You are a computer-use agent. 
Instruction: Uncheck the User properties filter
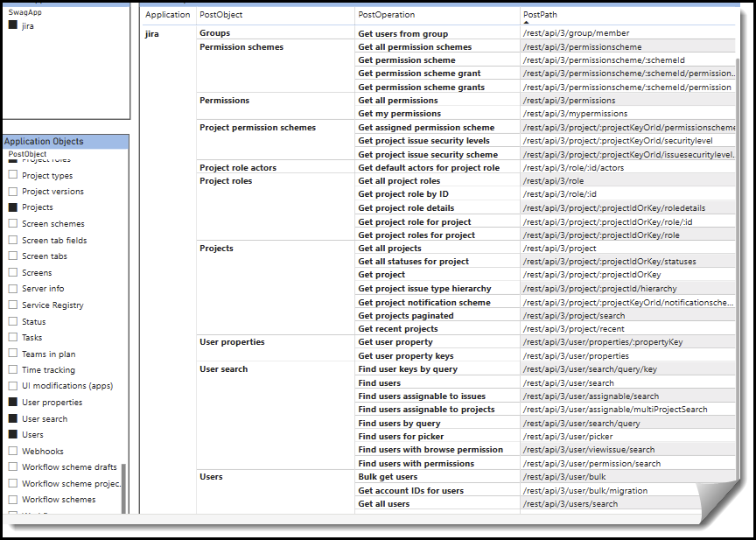pos(13,402)
